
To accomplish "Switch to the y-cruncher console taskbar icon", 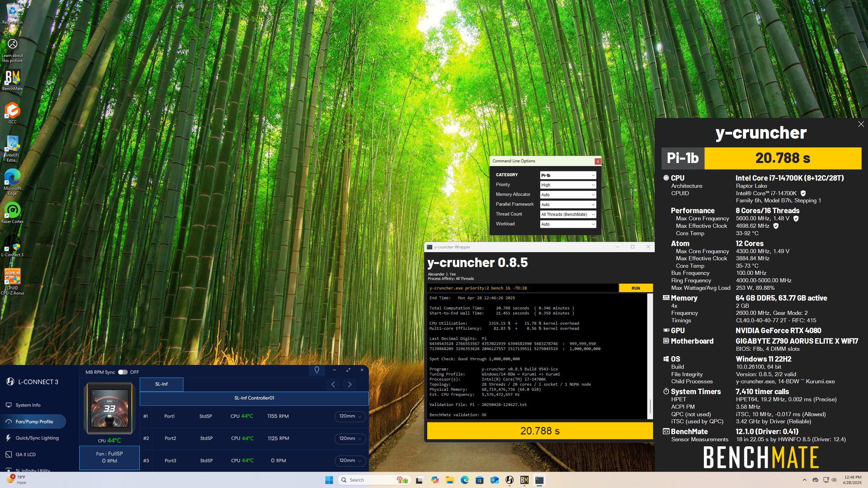I will pyautogui.click(x=539, y=480).
